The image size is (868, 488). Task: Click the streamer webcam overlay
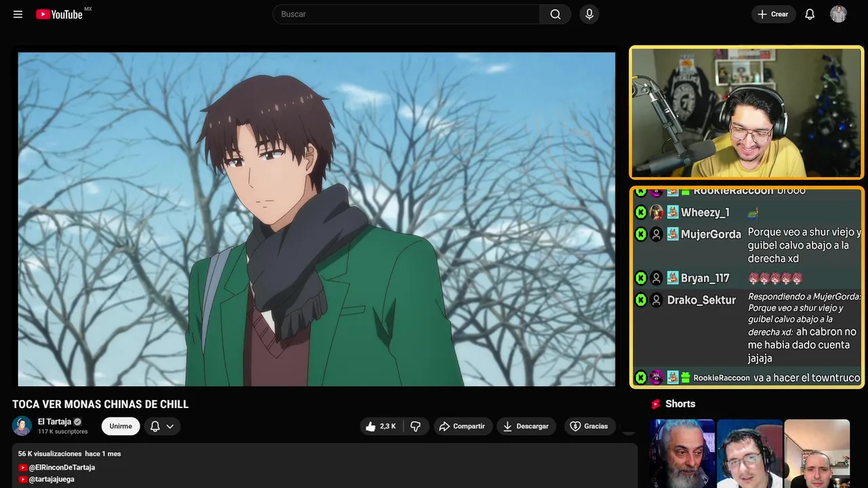[747, 113]
